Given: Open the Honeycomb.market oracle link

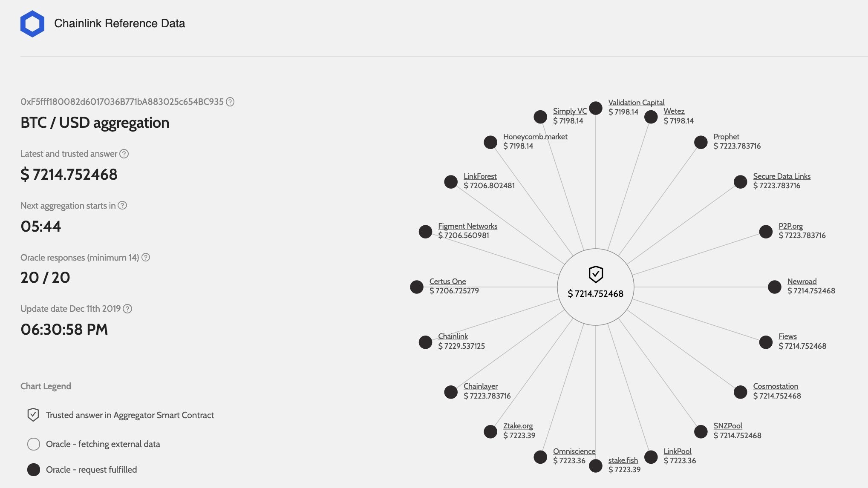Looking at the screenshot, I should click(x=535, y=136).
